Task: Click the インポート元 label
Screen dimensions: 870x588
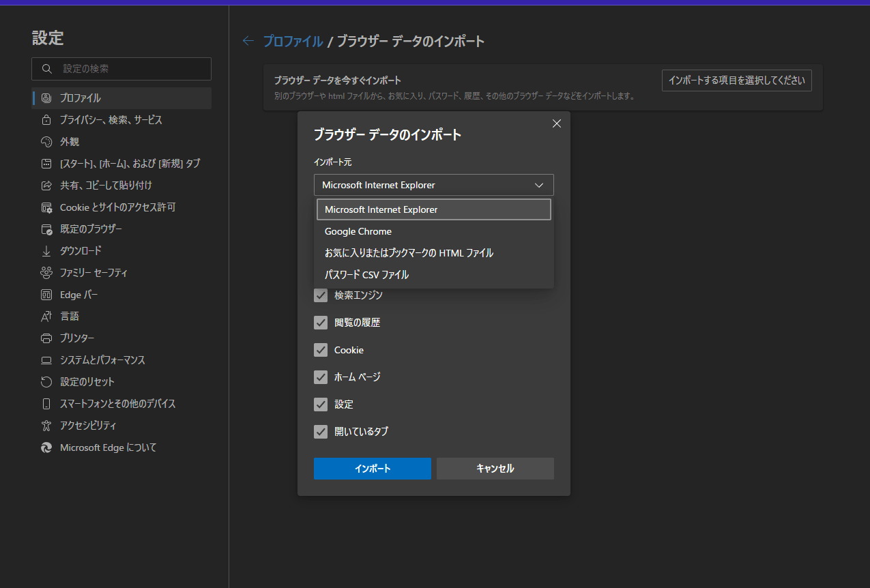Action: tap(332, 162)
